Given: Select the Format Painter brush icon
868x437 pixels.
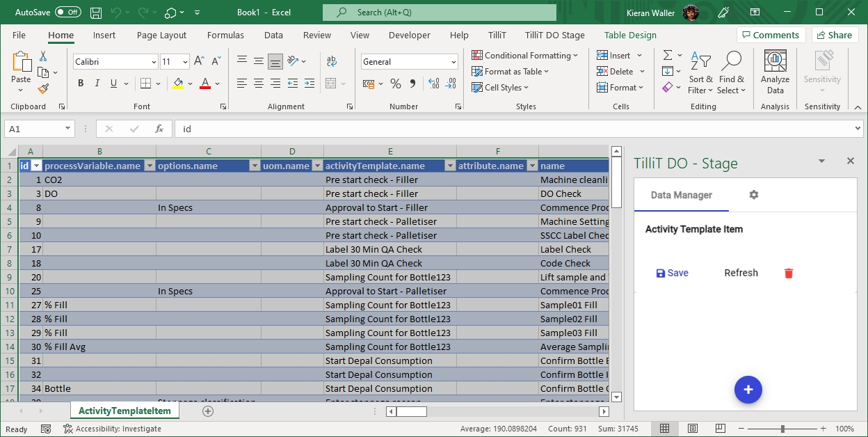Looking at the screenshot, I should point(43,89).
